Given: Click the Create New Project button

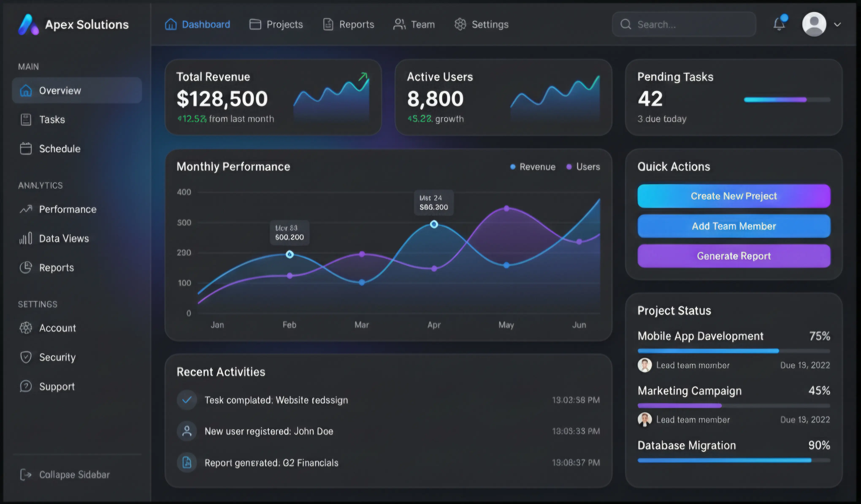Looking at the screenshot, I should tap(734, 196).
